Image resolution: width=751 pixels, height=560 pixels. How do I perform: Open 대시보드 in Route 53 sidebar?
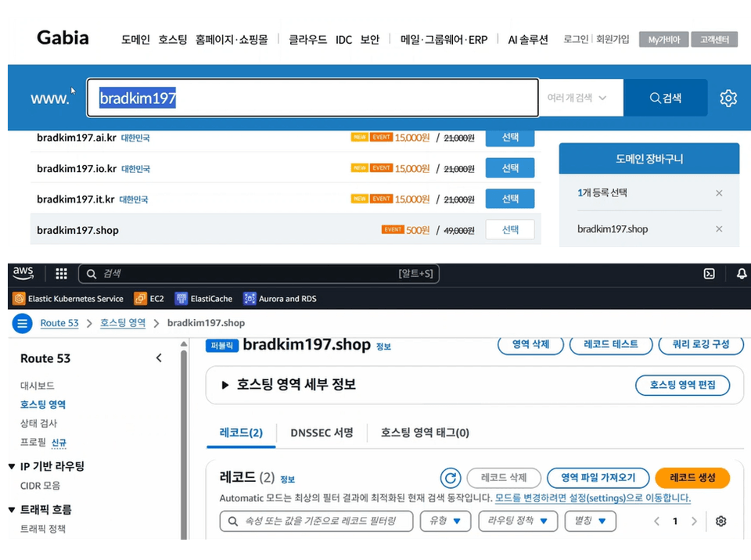(x=38, y=386)
